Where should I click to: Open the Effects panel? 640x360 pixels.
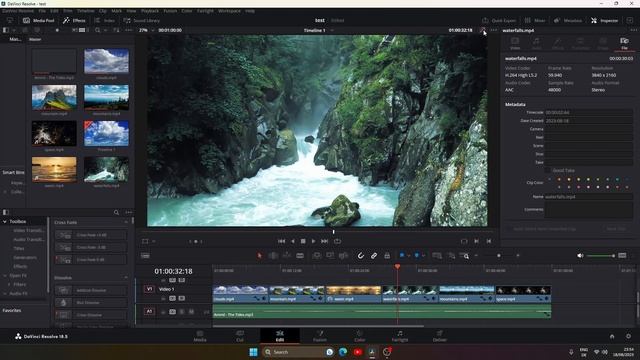click(x=74, y=20)
